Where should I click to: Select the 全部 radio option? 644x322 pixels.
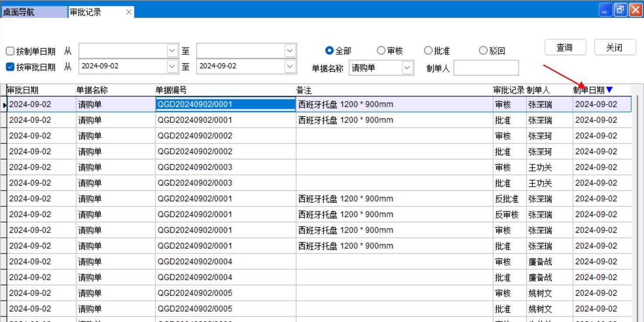coord(329,51)
